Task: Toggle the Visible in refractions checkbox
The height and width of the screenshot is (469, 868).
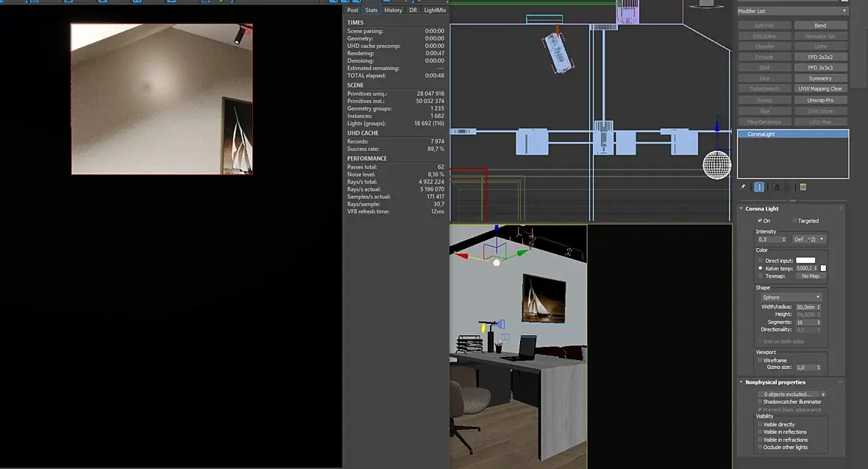Action: [760, 440]
